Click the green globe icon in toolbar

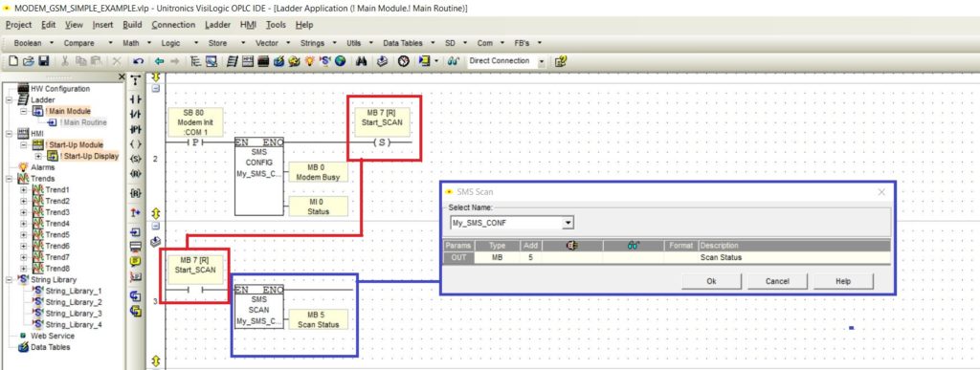pyautogui.click(x=340, y=61)
